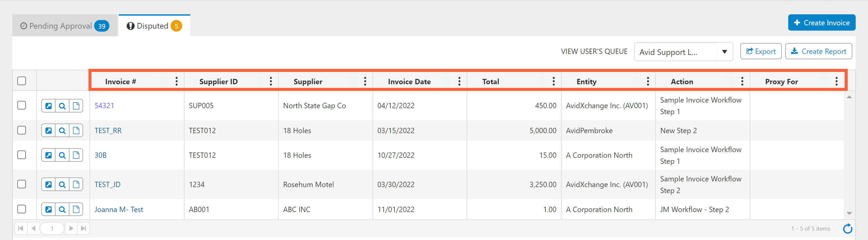This screenshot has height=240, width=868.
Task: Go to the last page of results
Action: pos(83,229)
